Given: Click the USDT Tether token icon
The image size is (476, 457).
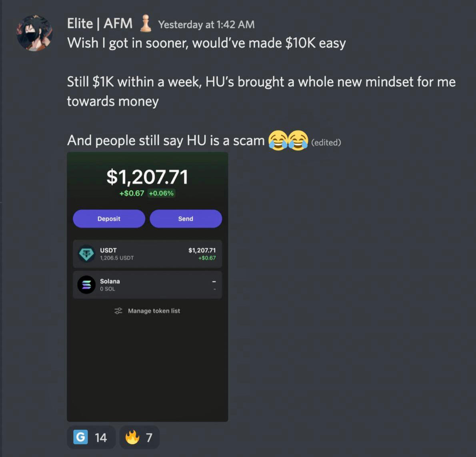Looking at the screenshot, I should 86,253.
